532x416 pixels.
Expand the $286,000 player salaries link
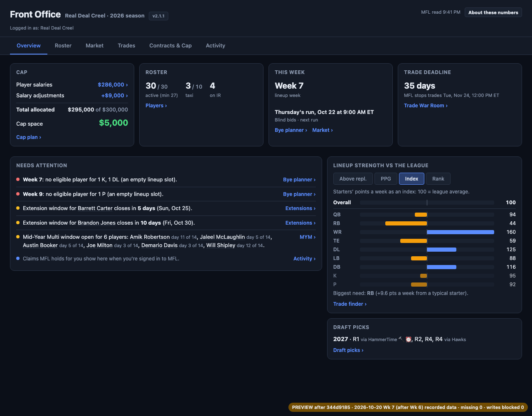tap(113, 84)
